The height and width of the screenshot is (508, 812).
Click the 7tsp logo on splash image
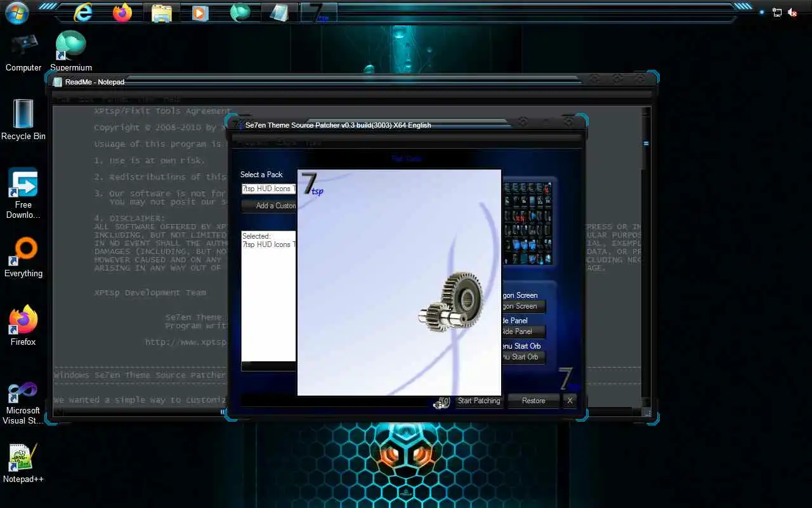[312, 184]
